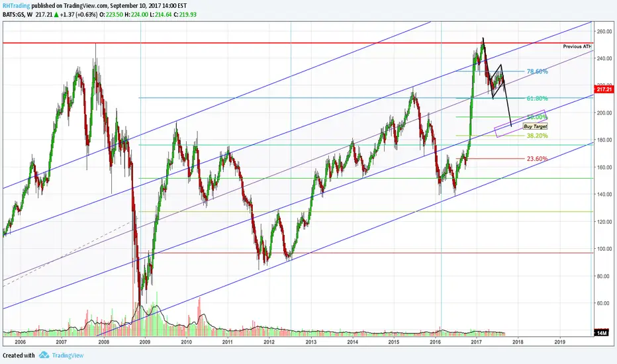Click the 2009 time axis label
The height and width of the screenshot is (364, 617).
(145, 342)
